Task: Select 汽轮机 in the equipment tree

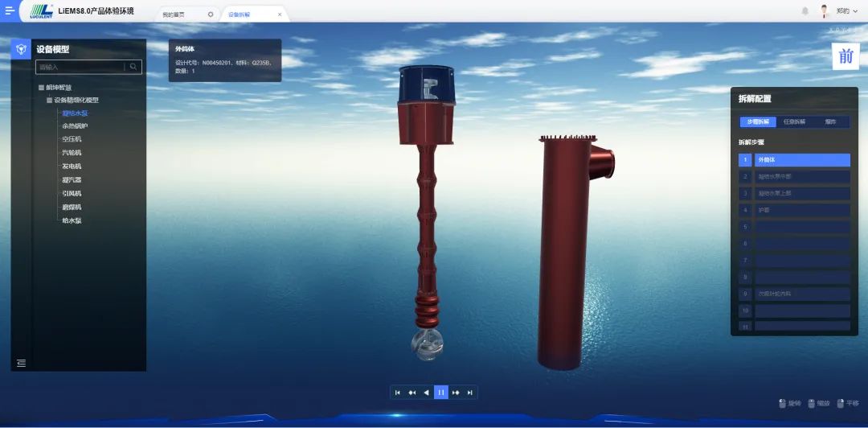Action: coord(72,152)
